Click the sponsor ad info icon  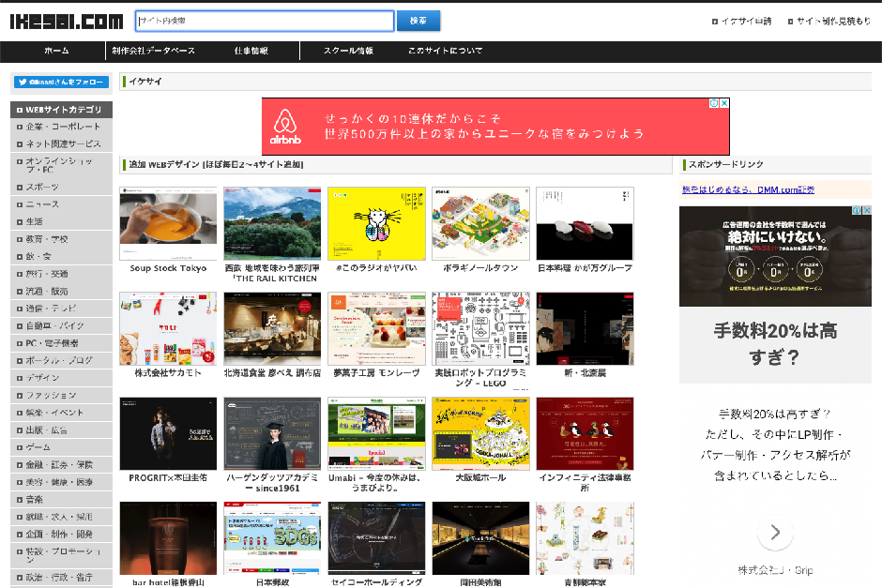(857, 210)
